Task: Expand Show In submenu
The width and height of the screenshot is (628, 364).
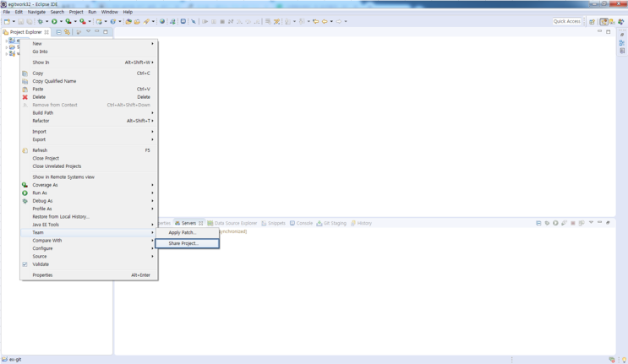Action: tap(89, 62)
